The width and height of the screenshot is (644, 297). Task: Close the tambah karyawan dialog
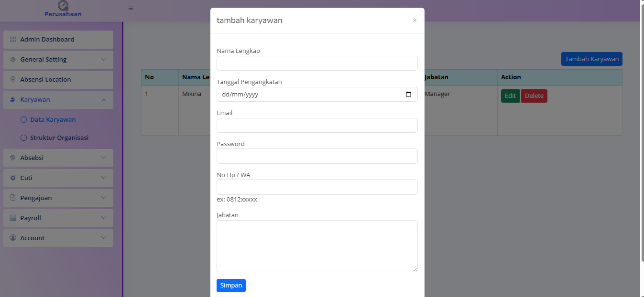coord(415,21)
